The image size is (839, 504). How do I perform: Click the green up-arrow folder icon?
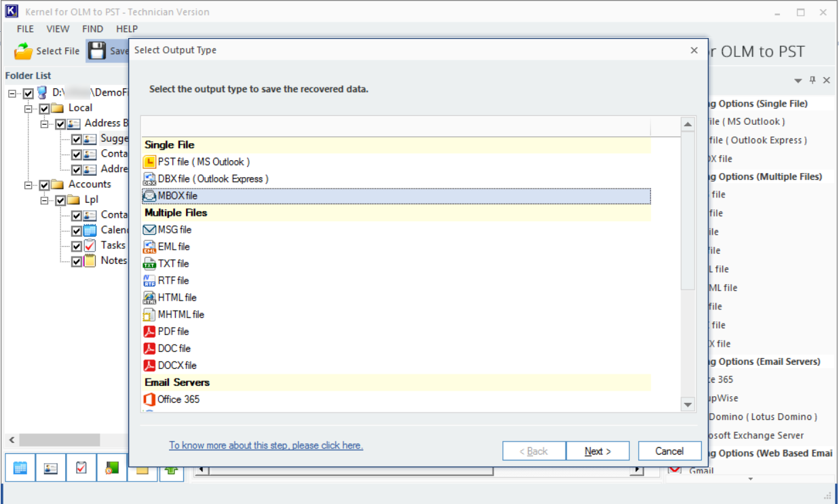click(x=172, y=471)
